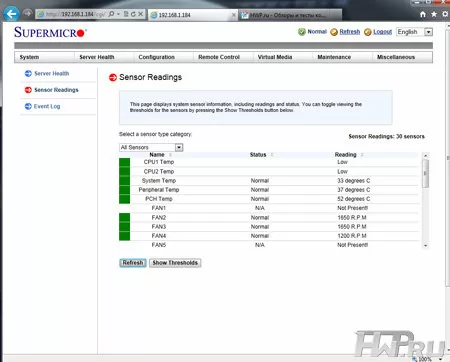Click the address bar search magnifier icon

pyautogui.click(x=111, y=14)
